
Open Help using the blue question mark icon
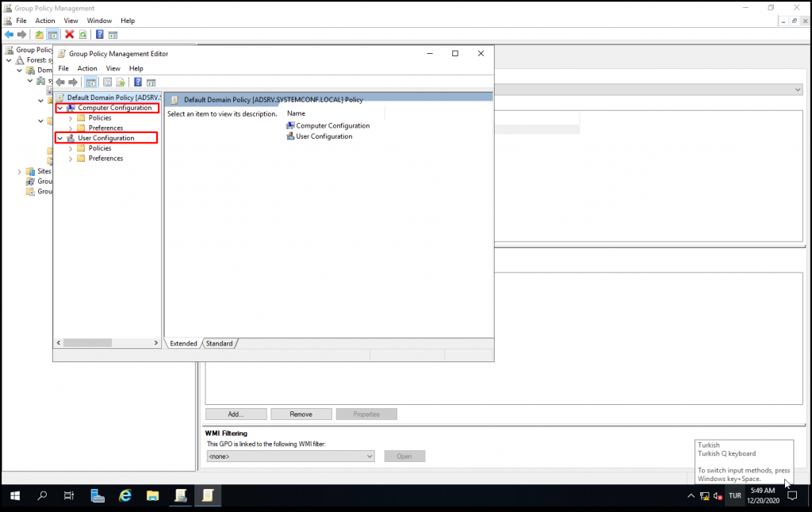tap(136, 82)
